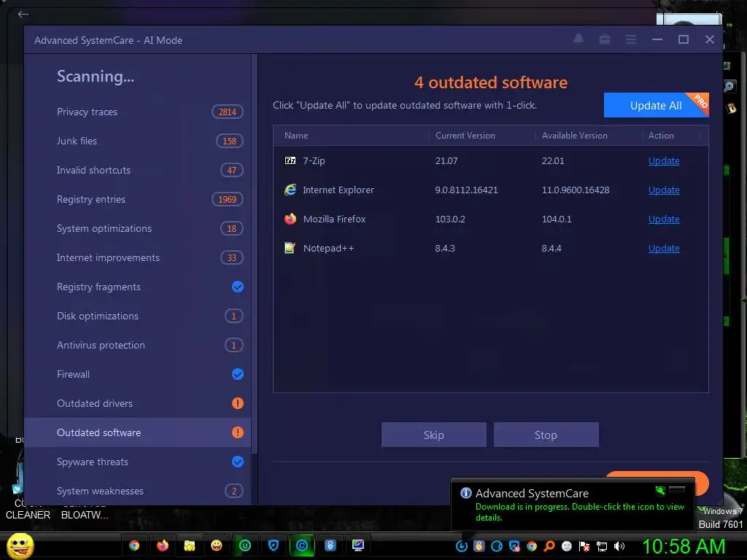Image resolution: width=747 pixels, height=560 pixels.
Task: Click the green wrench icon in notification balloon
Action: (660, 490)
